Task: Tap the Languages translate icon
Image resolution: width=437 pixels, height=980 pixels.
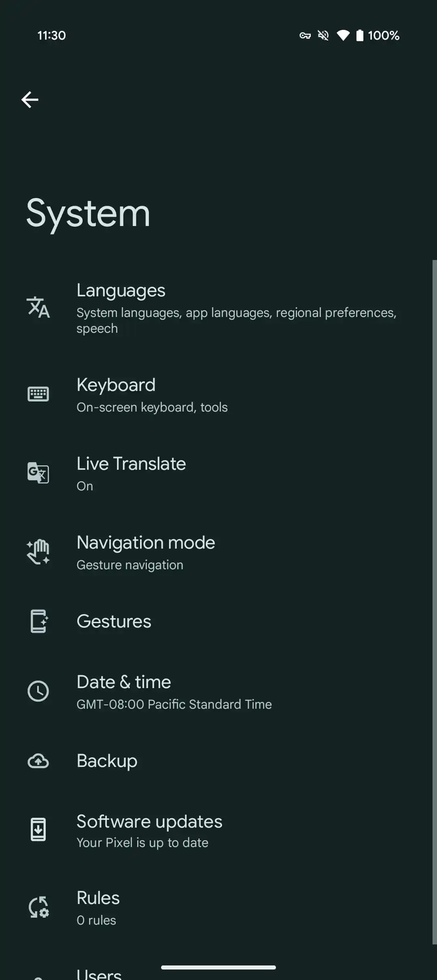Action: pos(38,307)
